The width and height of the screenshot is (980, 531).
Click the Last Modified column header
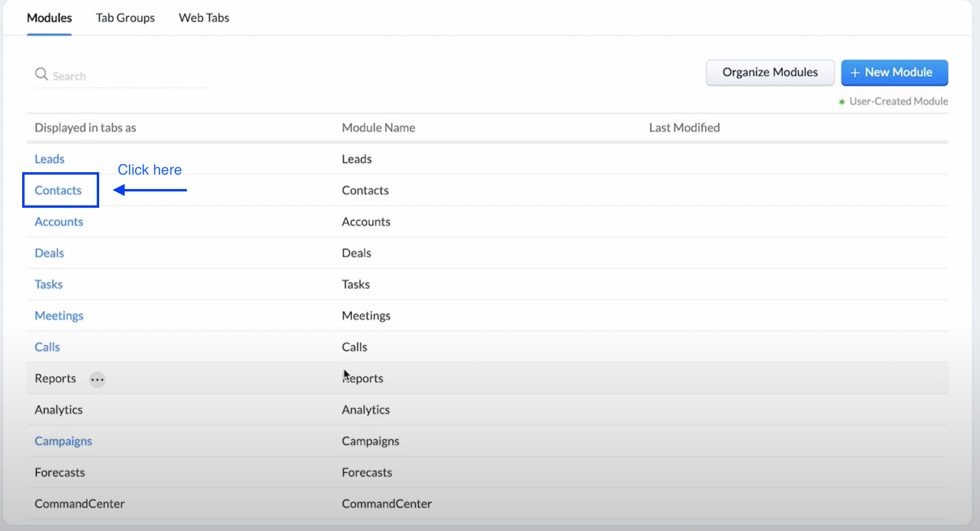(x=684, y=127)
